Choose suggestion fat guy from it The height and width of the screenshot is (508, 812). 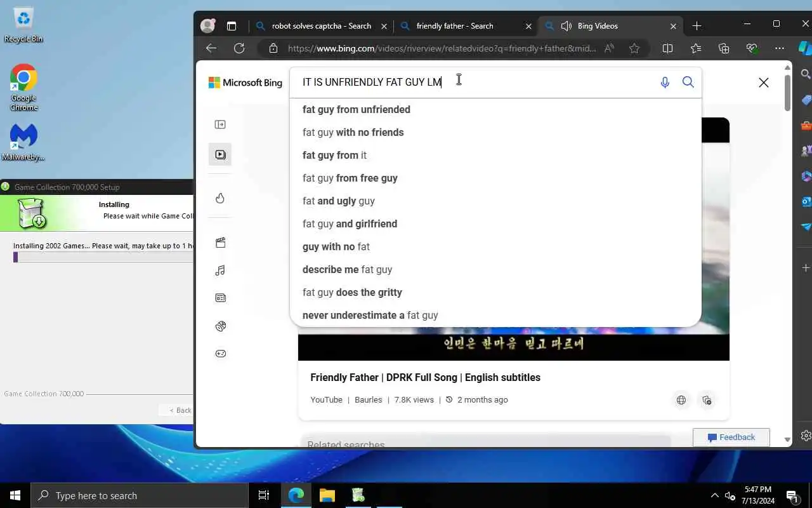495,155
